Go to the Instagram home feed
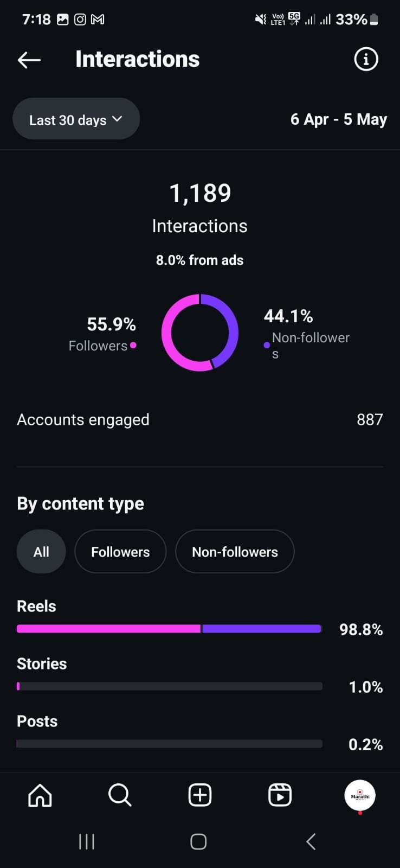This screenshot has height=868, width=400. [40, 795]
